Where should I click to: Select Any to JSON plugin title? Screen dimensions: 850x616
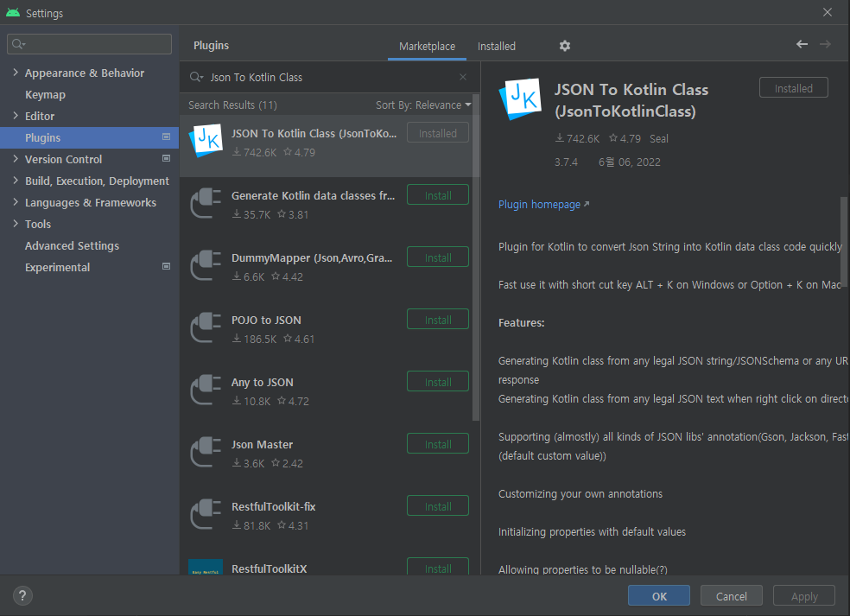coord(263,382)
